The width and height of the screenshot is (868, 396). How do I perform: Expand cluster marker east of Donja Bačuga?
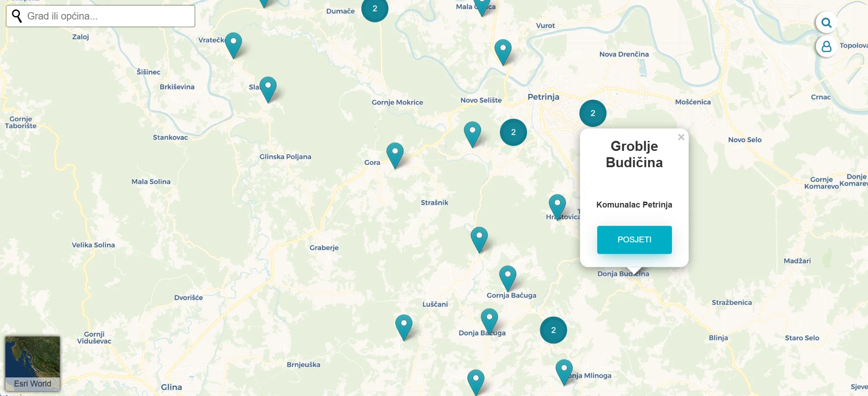tap(553, 330)
